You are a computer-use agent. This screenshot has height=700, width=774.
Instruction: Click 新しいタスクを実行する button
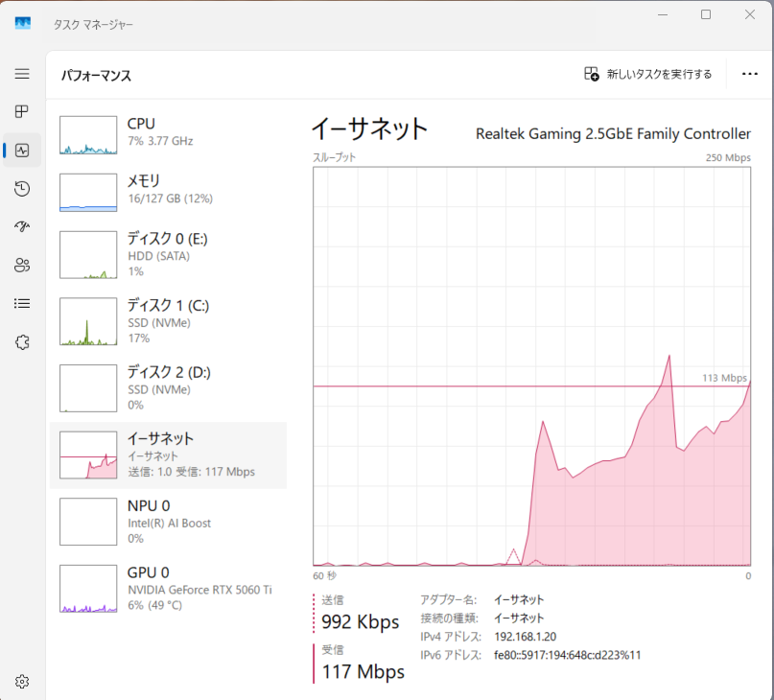point(648,74)
